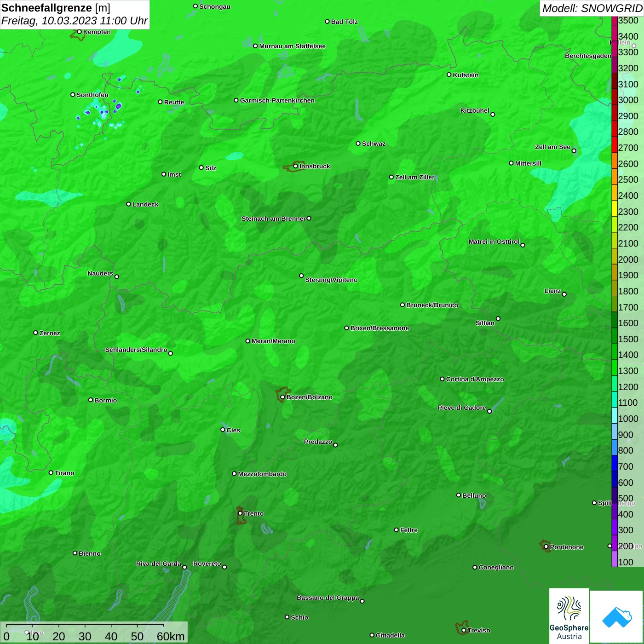
Task: Click the Meran/Merano label
Action: (273, 341)
